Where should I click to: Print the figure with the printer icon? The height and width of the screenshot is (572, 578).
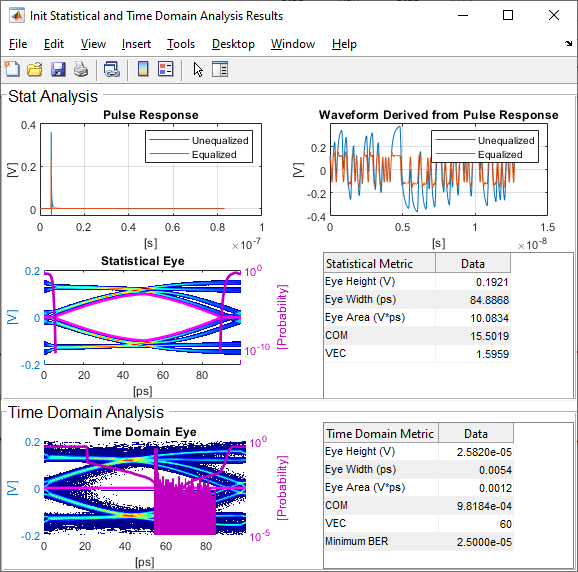(81, 69)
